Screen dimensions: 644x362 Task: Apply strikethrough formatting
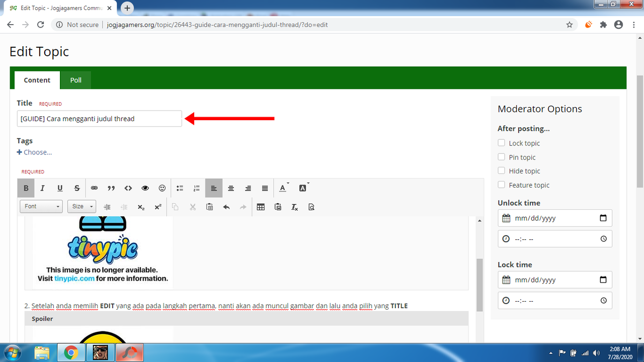77,188
